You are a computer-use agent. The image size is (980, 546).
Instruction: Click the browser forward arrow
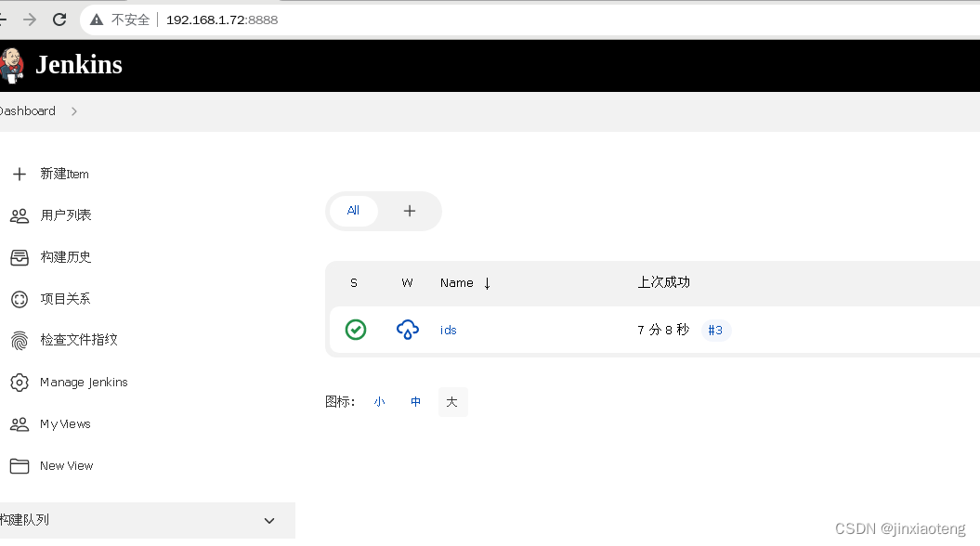click(x=30, y=19)
